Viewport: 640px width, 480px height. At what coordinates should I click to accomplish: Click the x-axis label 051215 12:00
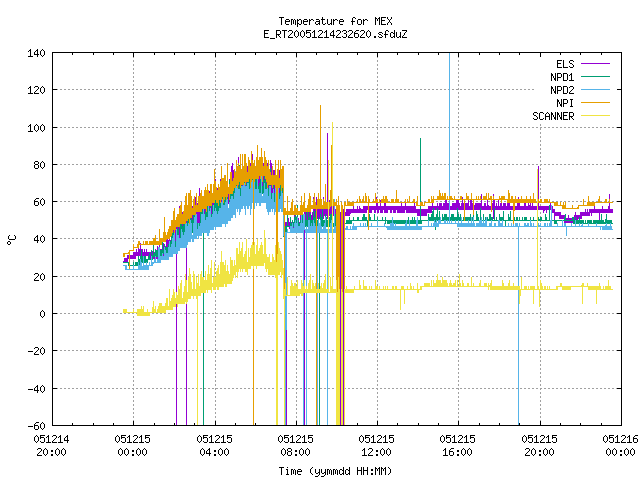click(376, 446)
